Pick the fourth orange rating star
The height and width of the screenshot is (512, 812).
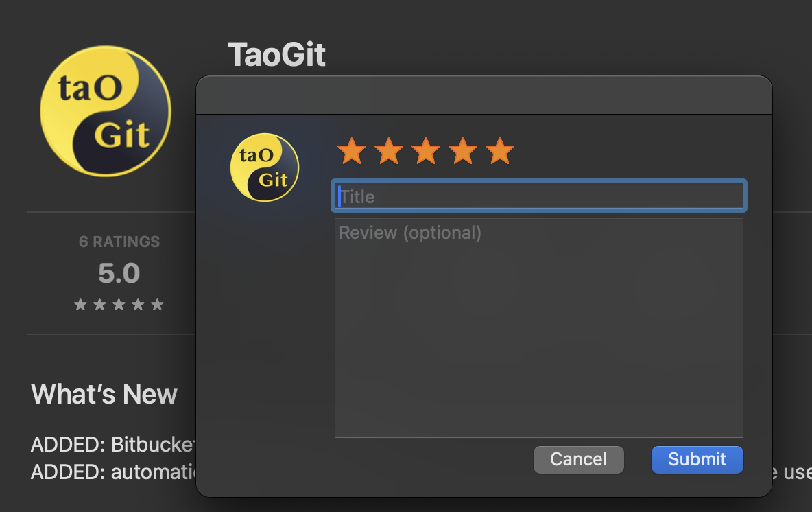tap(463, 151)
